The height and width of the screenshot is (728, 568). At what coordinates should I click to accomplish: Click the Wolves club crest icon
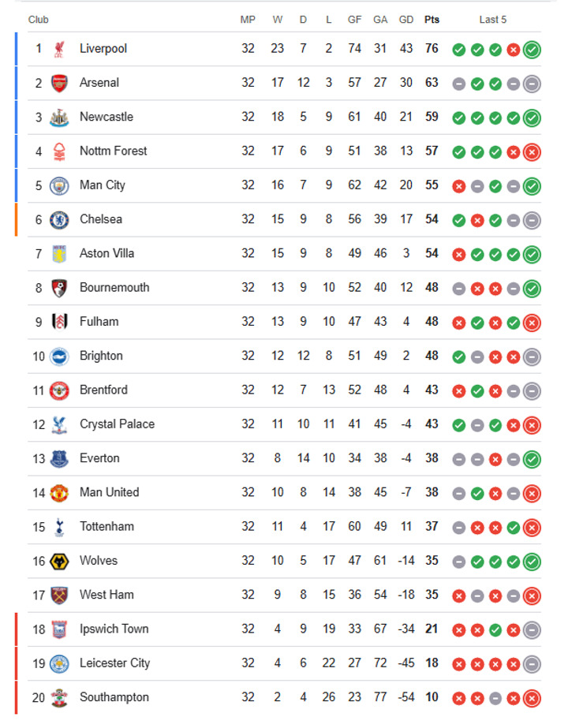click(59, 561)
